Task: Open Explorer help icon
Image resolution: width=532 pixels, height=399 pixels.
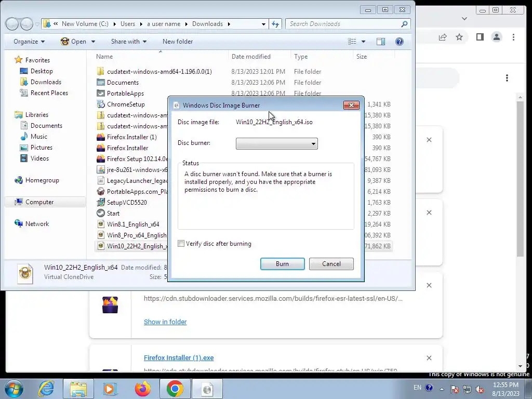Action: 400,42
